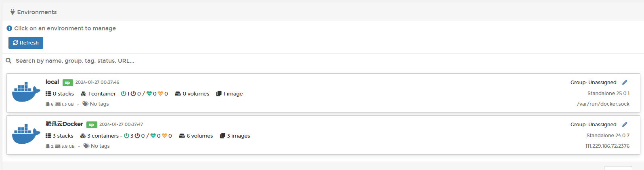The image size is (644, 170).
Task: Click the volumes icon in local row
Action: (x=178, y=94)
